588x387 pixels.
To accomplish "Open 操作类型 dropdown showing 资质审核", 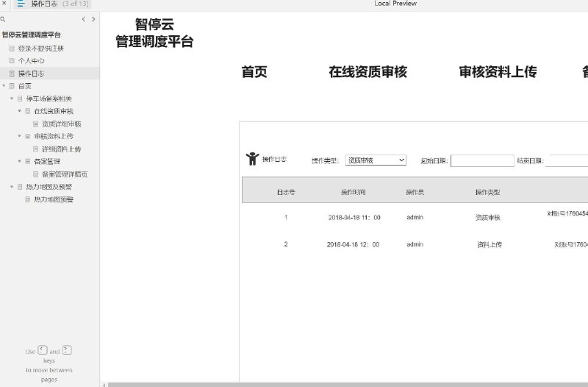I will (x=376, y=160).
